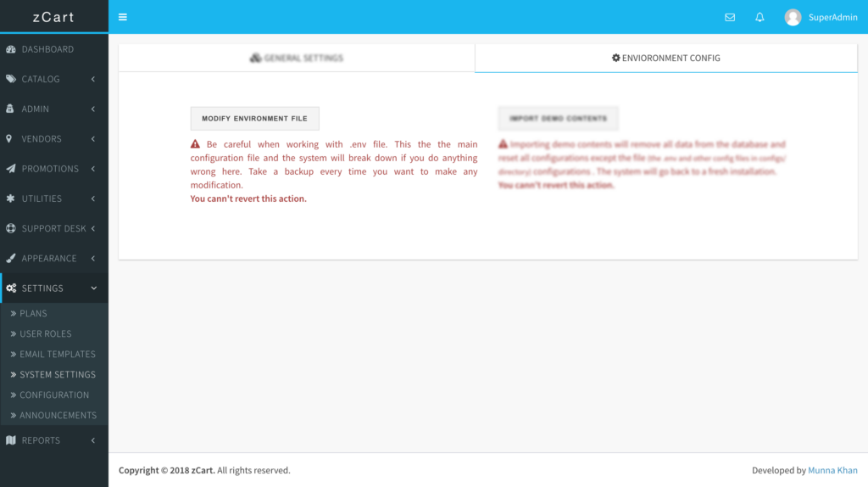Click the Reports map icon

[x=10, y=439]
